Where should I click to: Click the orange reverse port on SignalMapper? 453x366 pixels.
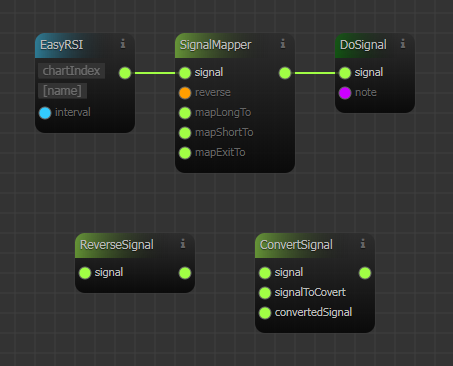(185, 93)
